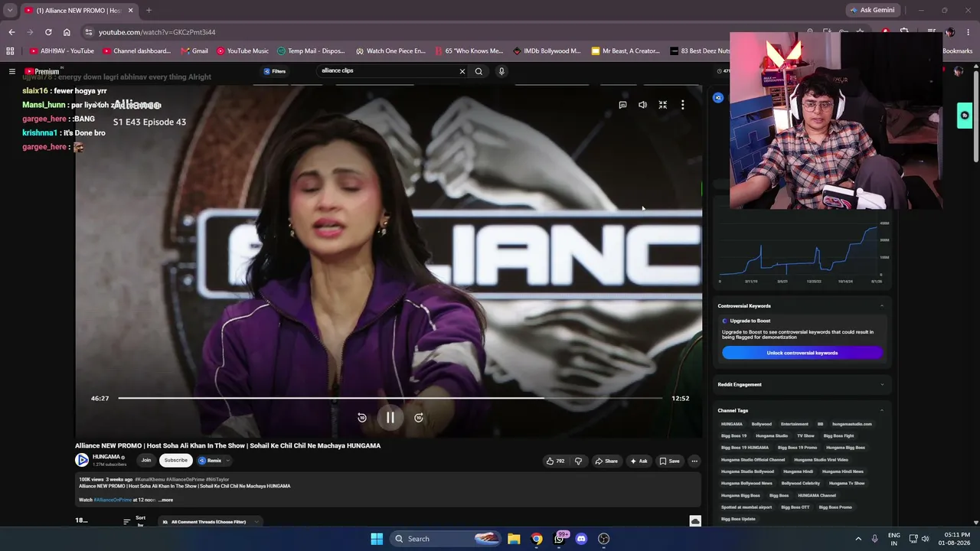Select the 'Bigg Boss 19' channel tag
The height and width of the screenshot is (551, 980).
coord(733,435)
